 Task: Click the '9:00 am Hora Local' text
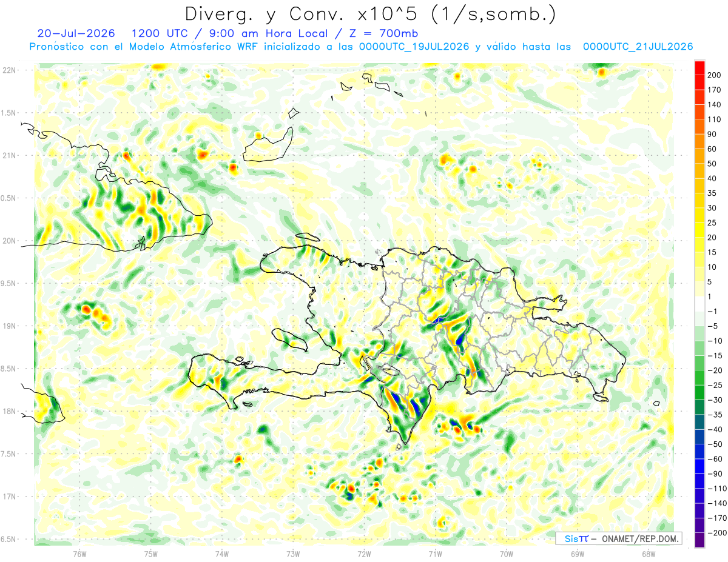(x=265, y=33)
